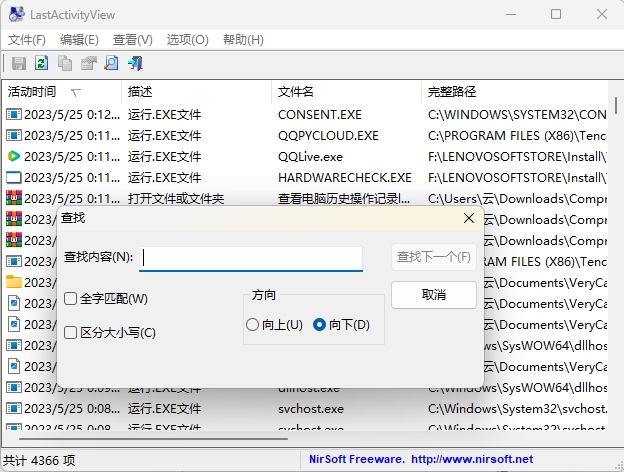Screen dimensions: 624x472
Task: Select the QQLive.exe file name cell
Action: [310, 156]
